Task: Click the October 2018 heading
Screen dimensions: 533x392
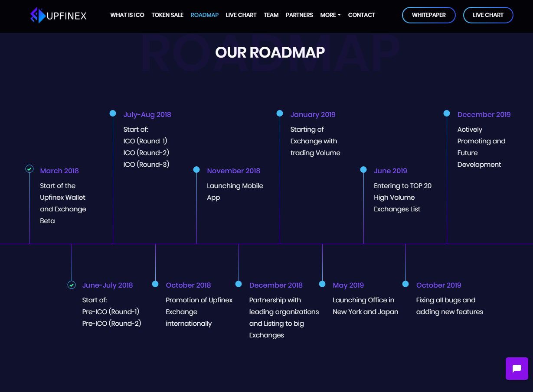Action: (x=188, y=285)
